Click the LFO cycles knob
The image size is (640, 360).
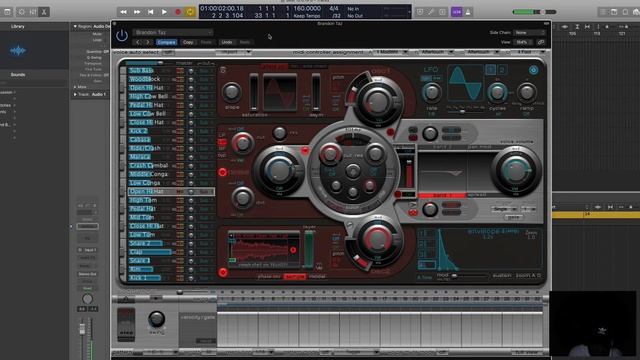tap(497, 93)
